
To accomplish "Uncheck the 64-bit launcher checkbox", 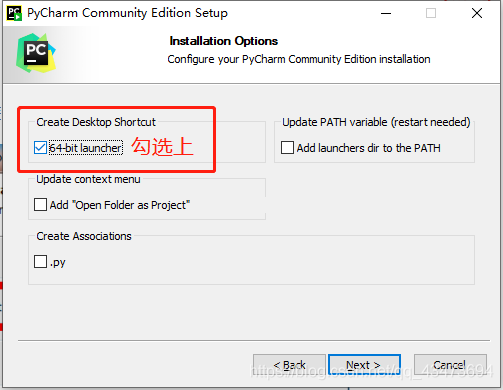I will tap(40, 148).
